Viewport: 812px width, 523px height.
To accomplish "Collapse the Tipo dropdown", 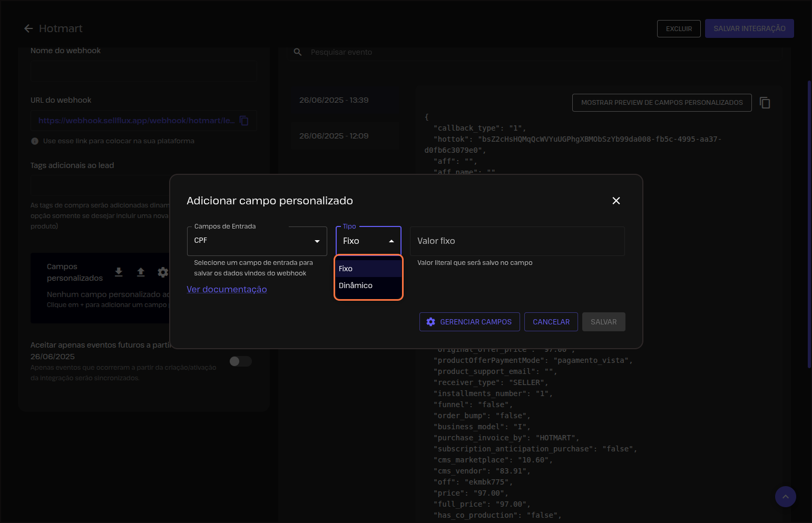I will (391, 241).
